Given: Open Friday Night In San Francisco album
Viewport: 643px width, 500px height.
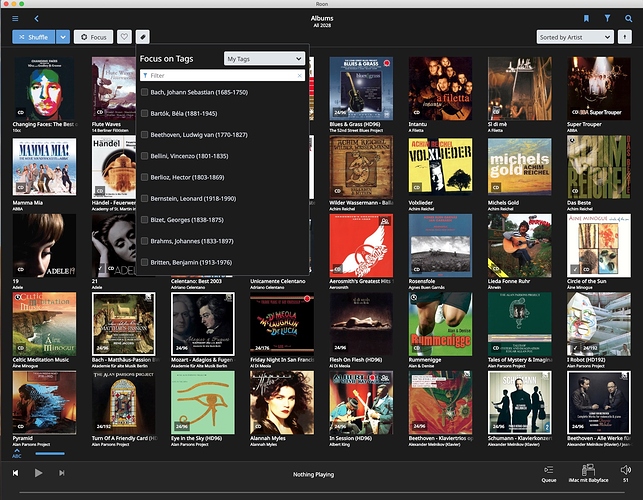Looking at the screenshot, I should coord(282,324).
